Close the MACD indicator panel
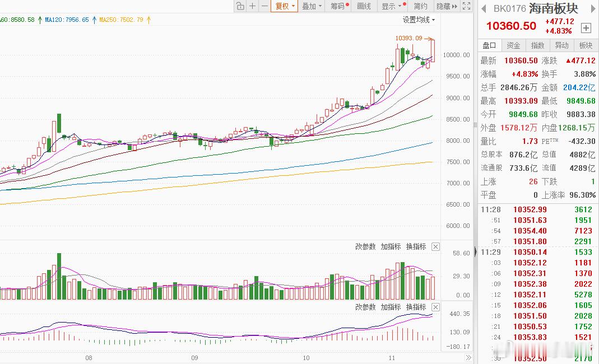Image resolution: width=599 pixels, height=364 pixels. pyautogui.click(x=435, y=307)
